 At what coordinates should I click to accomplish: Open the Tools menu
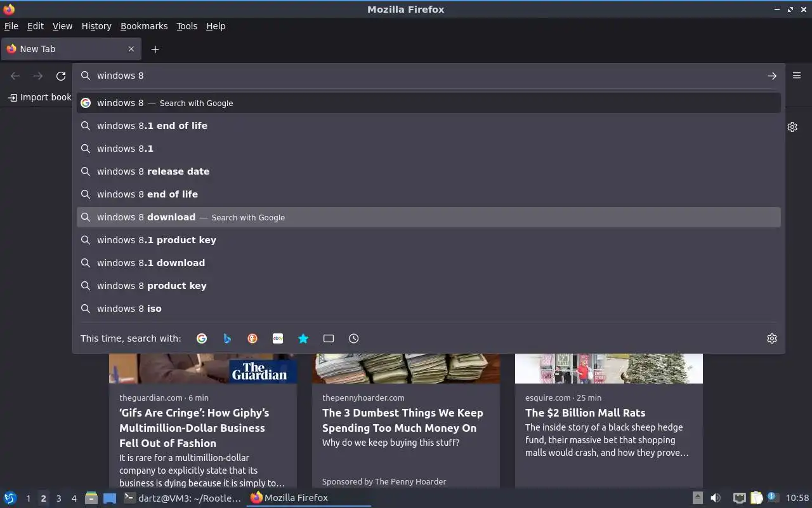tap(187, 26)
